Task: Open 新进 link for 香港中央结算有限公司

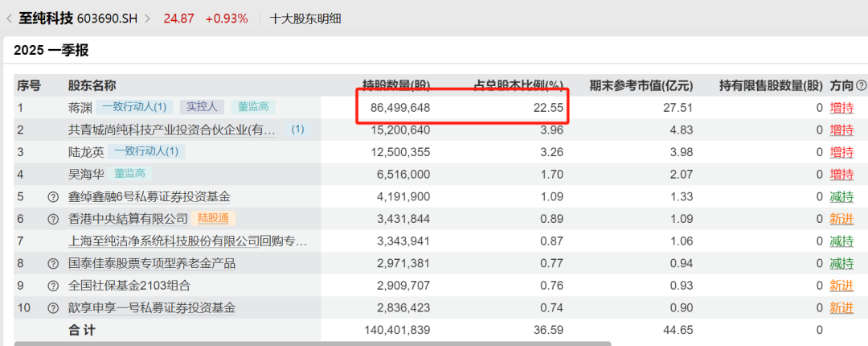Action: click(x=841, y=219)
